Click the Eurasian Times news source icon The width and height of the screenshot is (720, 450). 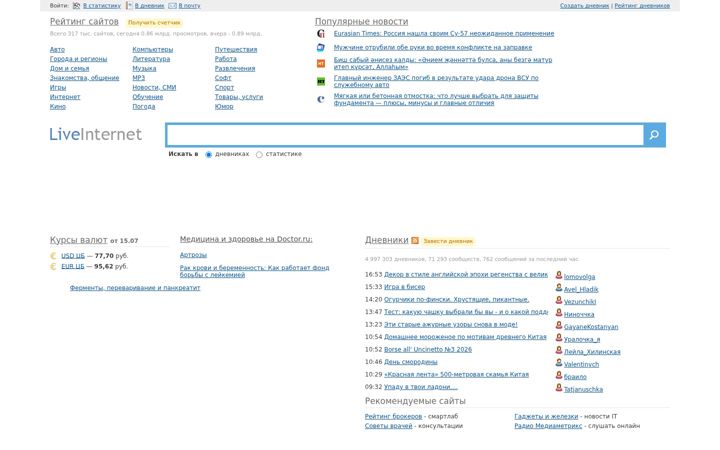(321, 34)
